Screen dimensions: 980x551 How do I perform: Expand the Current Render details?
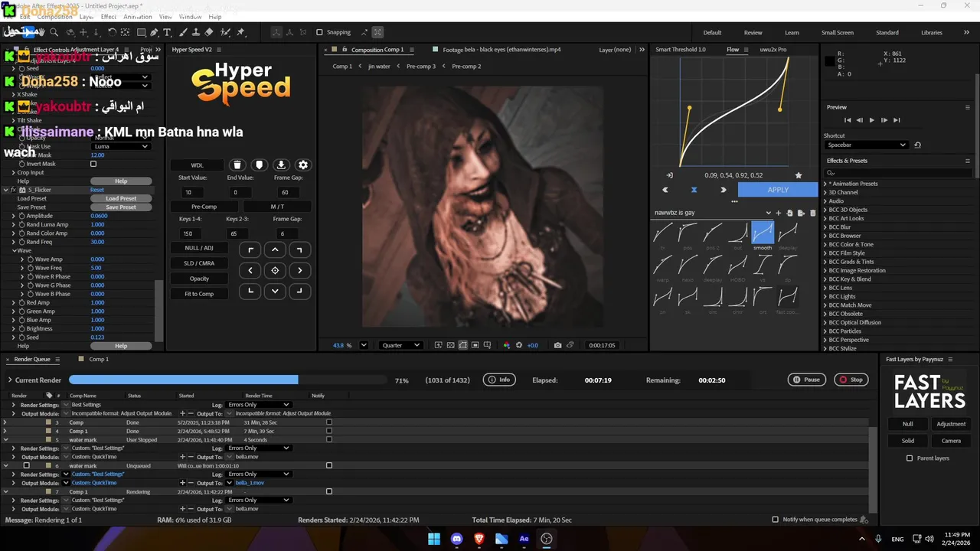[x=10, y=380]
